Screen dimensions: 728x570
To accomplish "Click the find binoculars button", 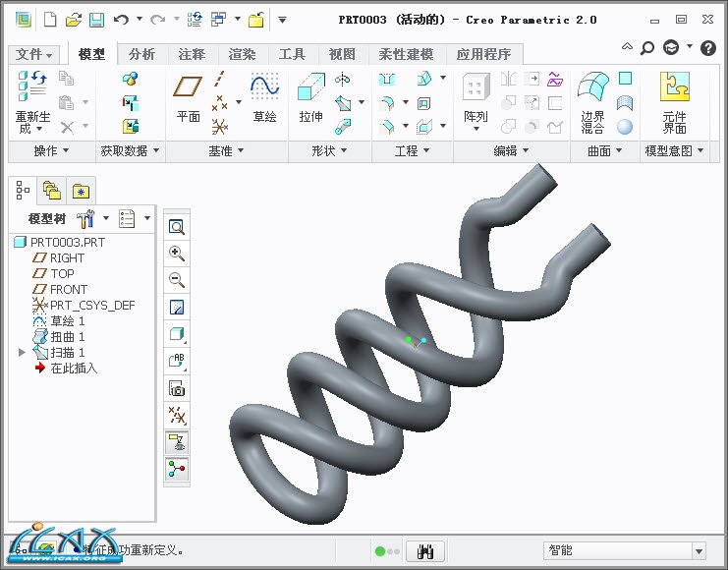I will (424, 551).
